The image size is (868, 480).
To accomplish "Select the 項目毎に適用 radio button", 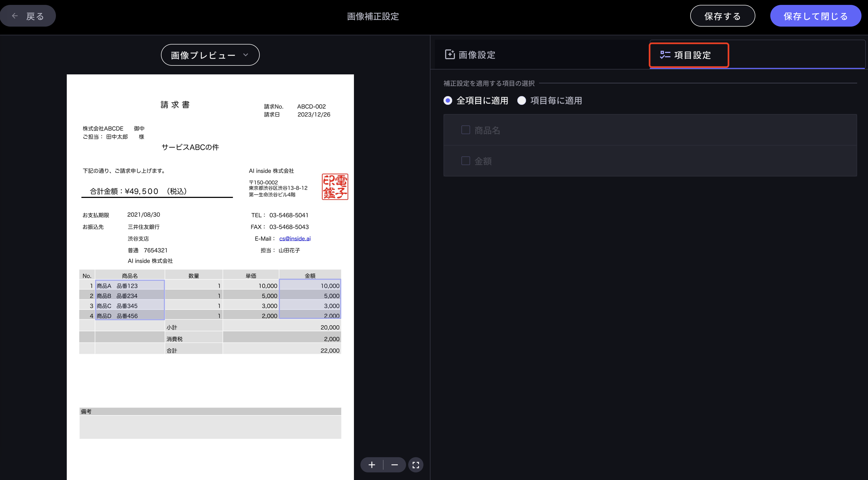I will point(522,100).
